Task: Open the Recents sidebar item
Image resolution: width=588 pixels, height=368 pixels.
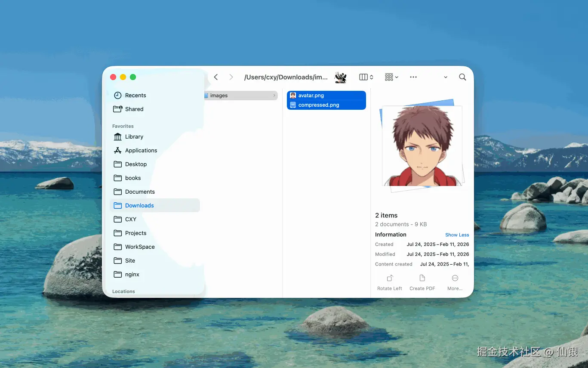Action: tap(135, 95)
